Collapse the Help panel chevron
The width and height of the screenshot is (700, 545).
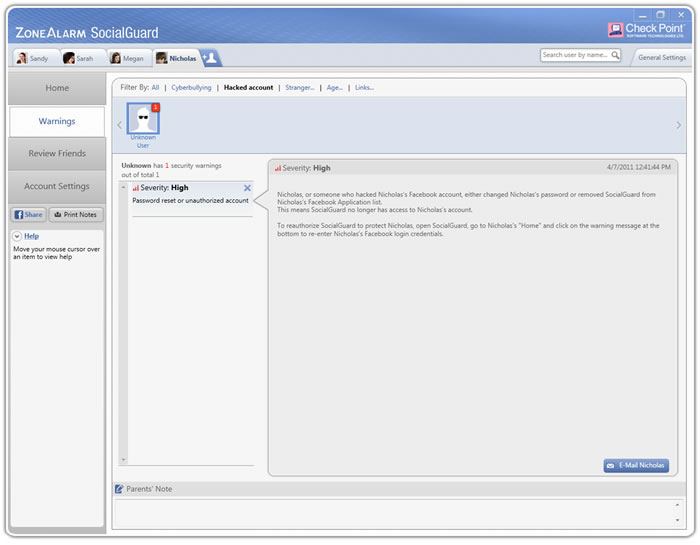tap(17, 236)
